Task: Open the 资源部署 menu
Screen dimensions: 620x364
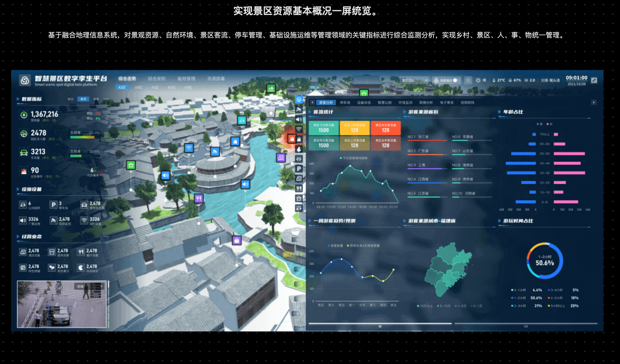Action: 216,79
